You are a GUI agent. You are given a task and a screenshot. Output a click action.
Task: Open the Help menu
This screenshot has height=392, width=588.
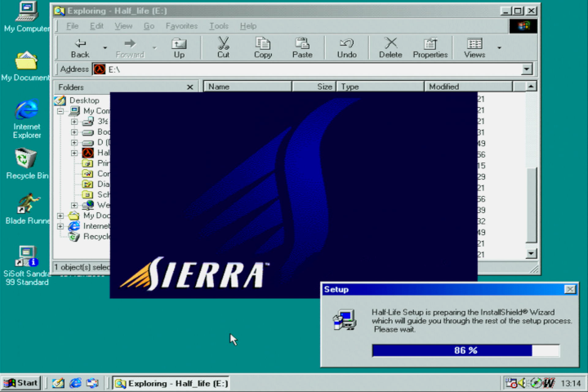(x=248, y=26)
